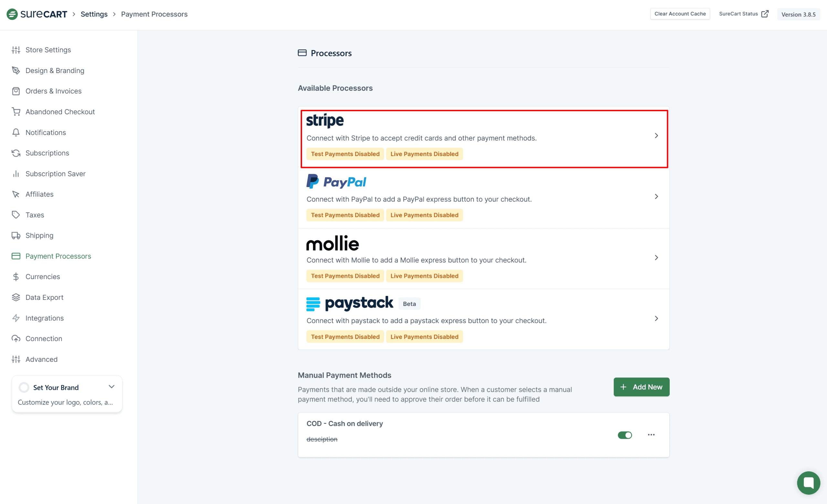Viewport: 827px width, 504px height.
Task: Click the Shipping truck icon
Action: tap(16, 236)
